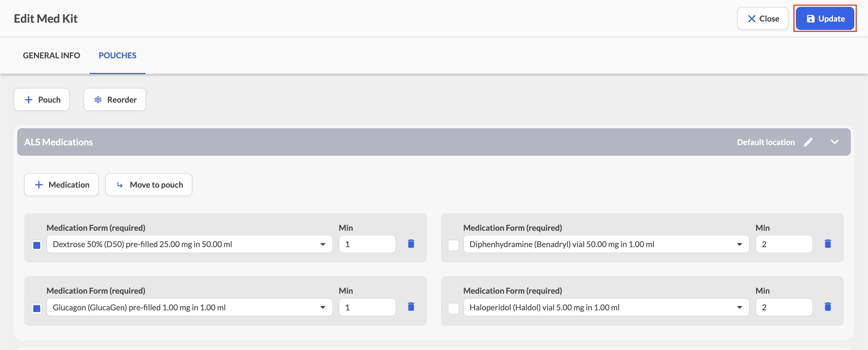The height and width of the screenshot is (350, 868).
Task: Switch to the General Info tab
Action: pos(52,55)
